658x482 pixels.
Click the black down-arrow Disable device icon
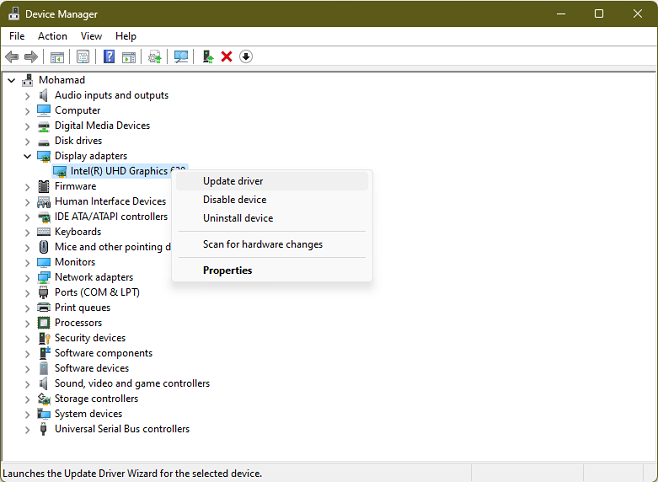click(x=246, y=57)
